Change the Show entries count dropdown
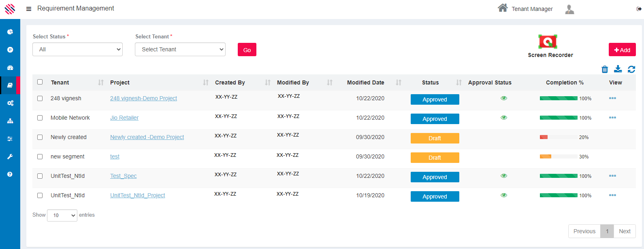The image size is (644, 249). click(x=62, y=215)
